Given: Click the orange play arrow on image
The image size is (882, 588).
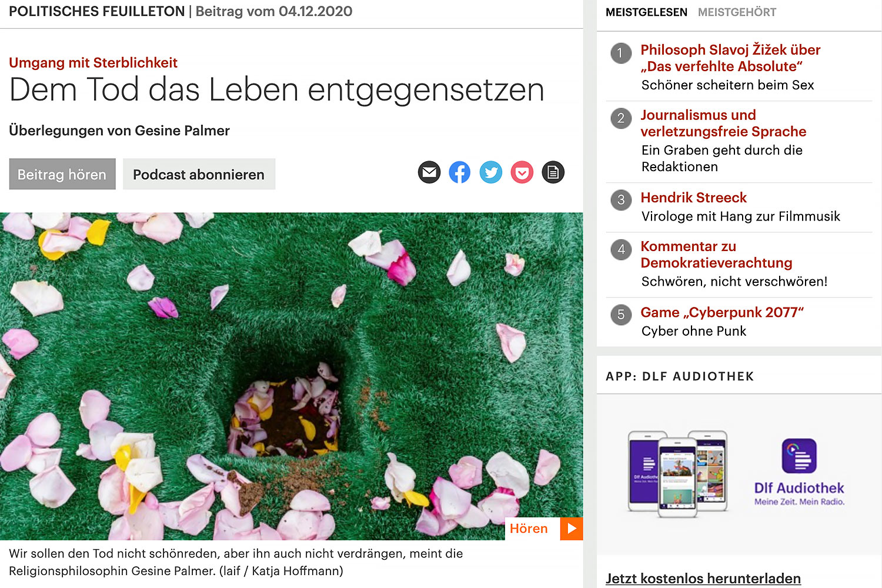Looking at the screenshot, I should click(x=572, y=529).
